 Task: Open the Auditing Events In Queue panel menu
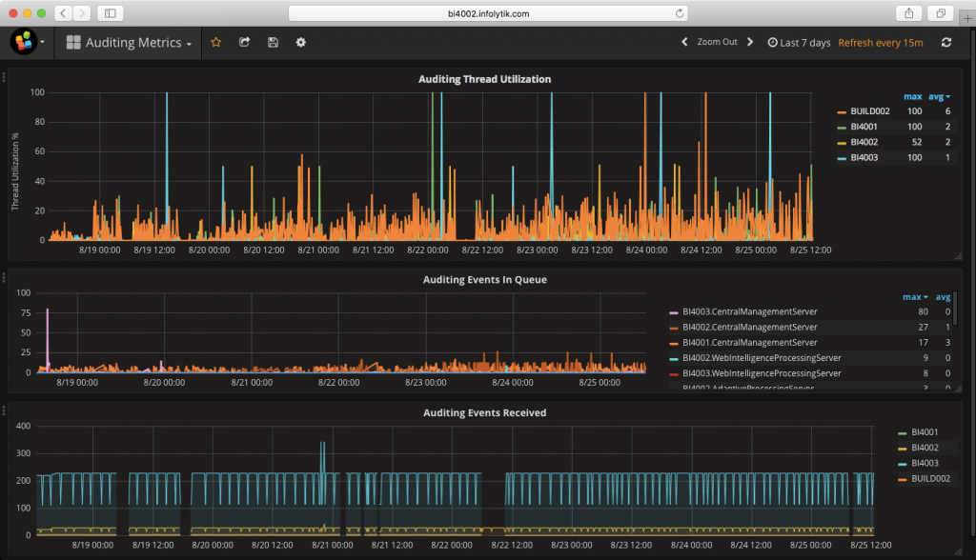(x=483, y=280)
